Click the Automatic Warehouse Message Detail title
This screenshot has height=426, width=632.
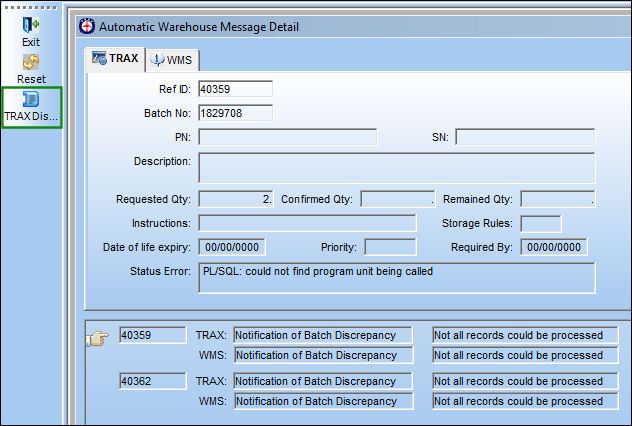[199, 27]
